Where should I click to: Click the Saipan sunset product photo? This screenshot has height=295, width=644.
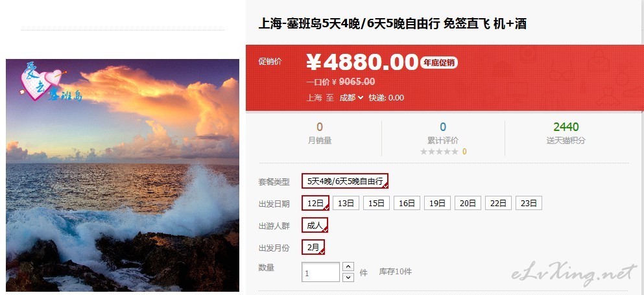[x=123, y=176]
